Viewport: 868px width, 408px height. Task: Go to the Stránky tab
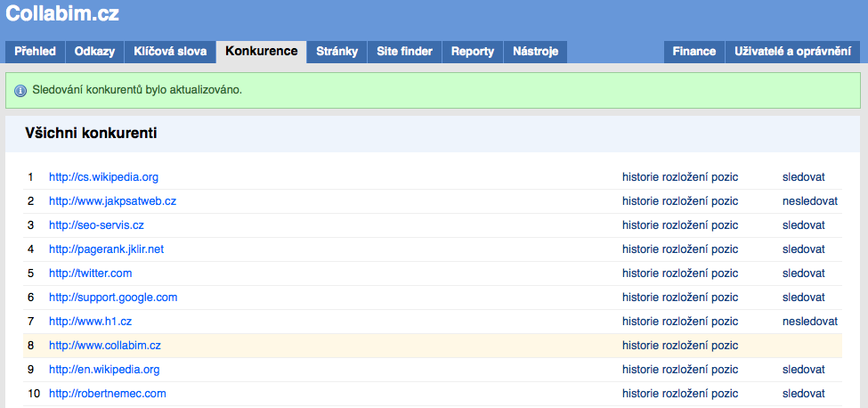[x=337, y=52]
